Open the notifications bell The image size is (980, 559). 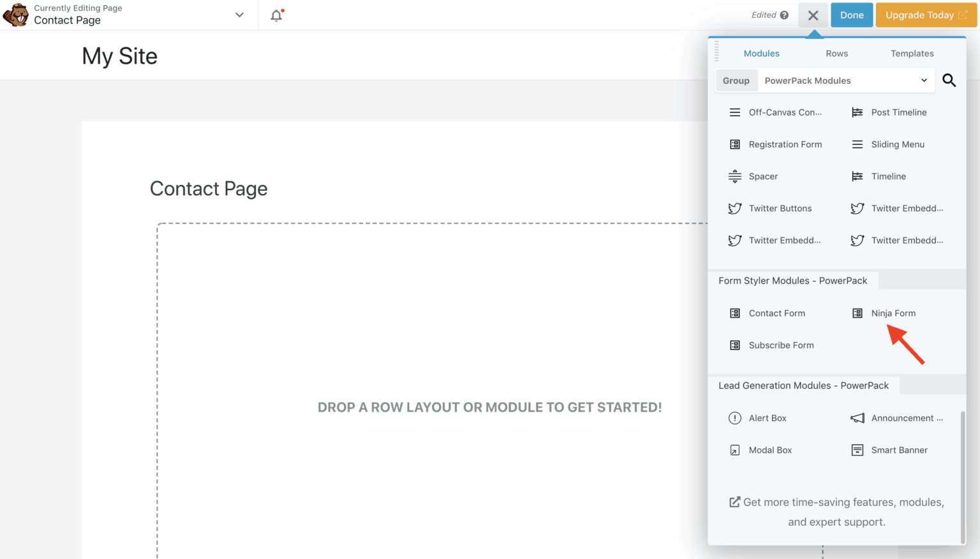pyautogui.click(x=276, y=15)
